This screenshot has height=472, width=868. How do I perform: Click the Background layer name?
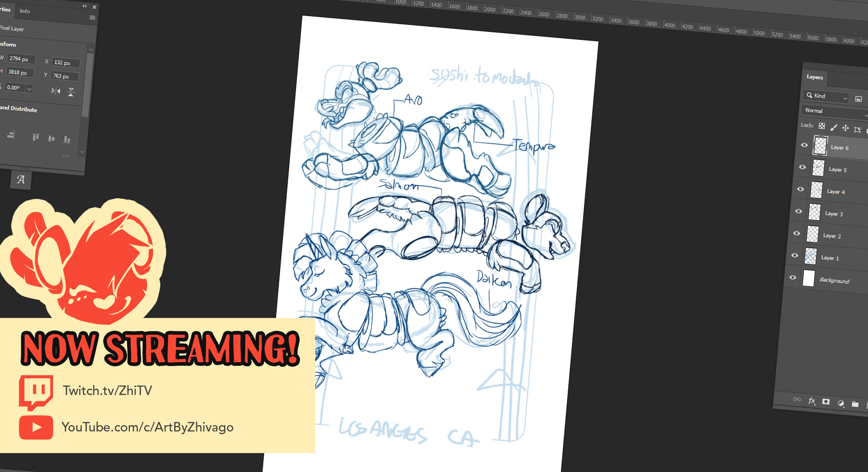point(834,280)
